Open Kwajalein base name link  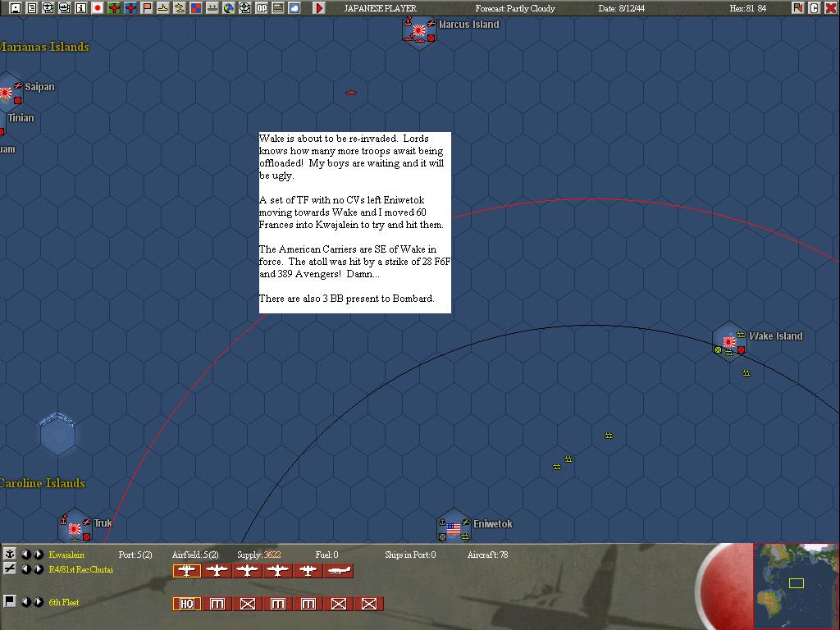click(x=66, y=555)
